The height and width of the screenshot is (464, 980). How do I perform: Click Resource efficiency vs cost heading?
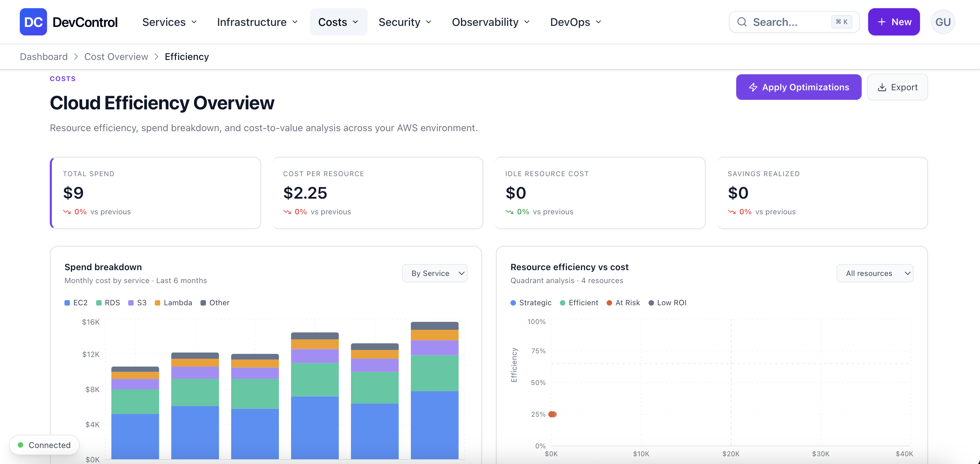569,267
